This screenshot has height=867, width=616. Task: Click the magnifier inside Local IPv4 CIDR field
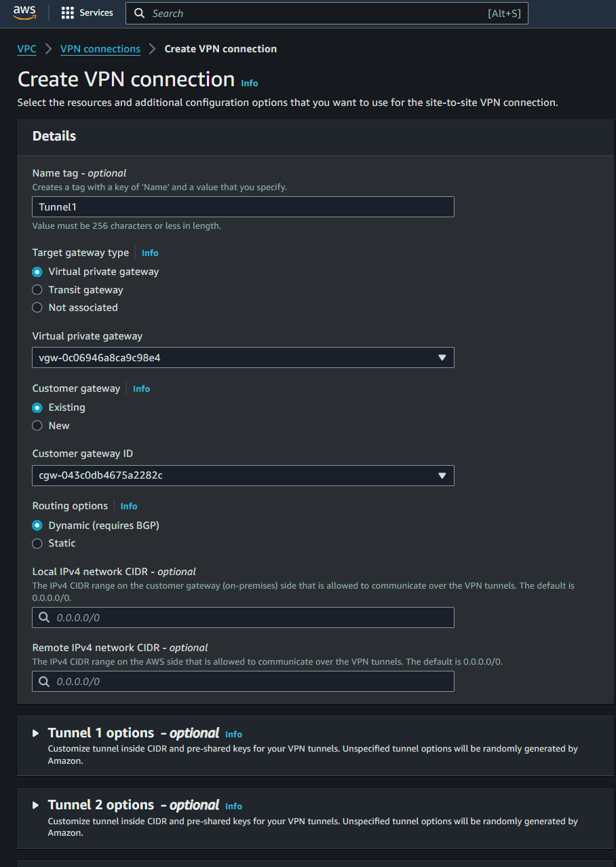(45, 616)
